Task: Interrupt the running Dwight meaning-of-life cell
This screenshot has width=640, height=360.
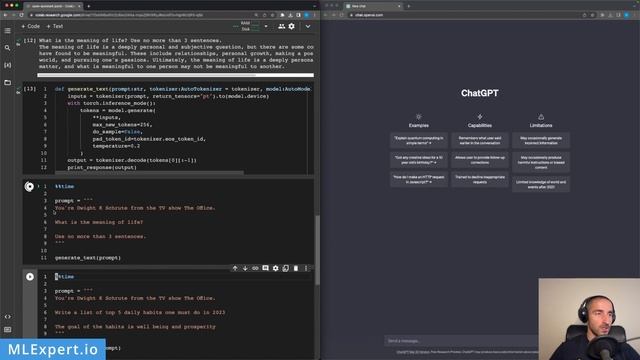Action: [x=29, y=187]
